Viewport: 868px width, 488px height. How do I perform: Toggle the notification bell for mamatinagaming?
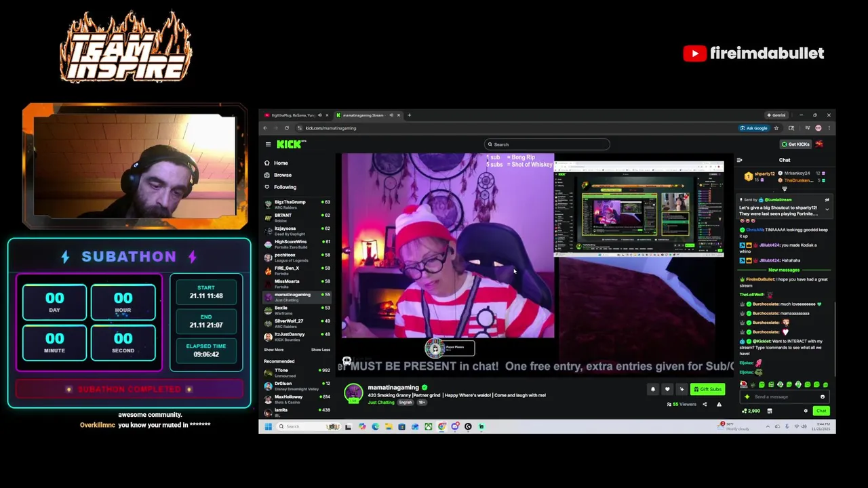click(x=653, y=389)
